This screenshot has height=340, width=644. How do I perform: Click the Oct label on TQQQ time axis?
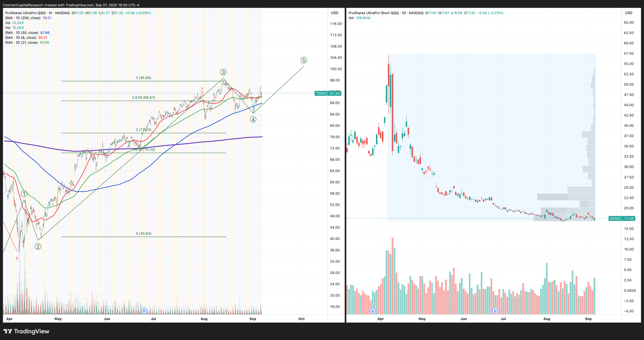[x=301, y=319]
